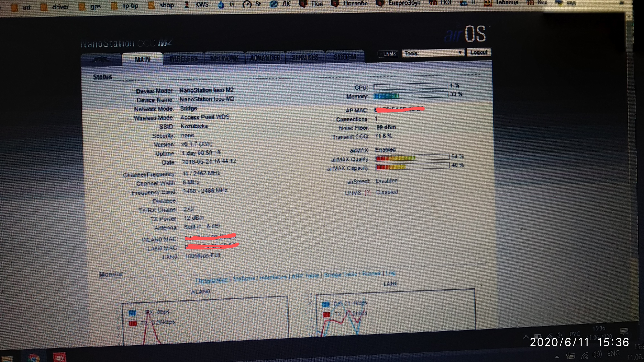Open the Routes link

371,273
